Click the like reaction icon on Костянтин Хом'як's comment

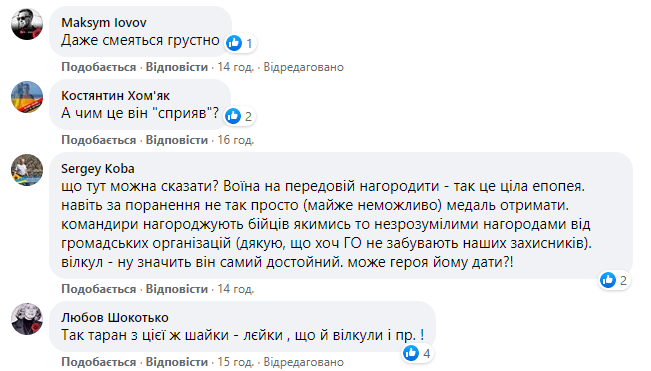[x=233, y=116]
